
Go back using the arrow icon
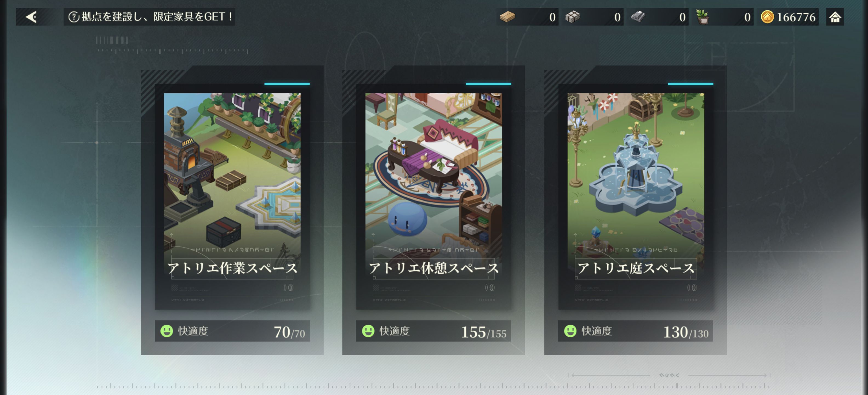32,17
